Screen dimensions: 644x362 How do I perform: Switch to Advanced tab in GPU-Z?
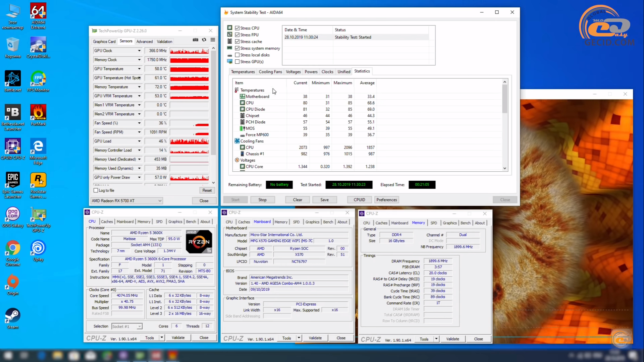point(145,42)
